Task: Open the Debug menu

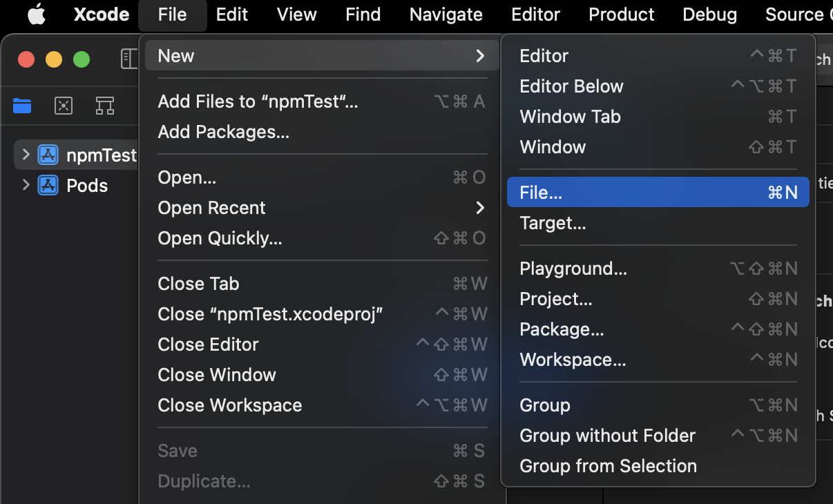Action: [x=709, y=14]
